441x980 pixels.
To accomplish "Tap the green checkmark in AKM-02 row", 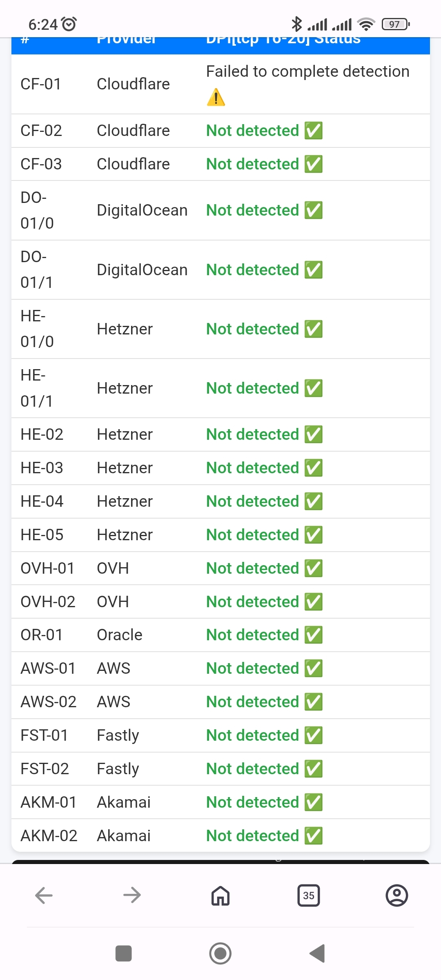I will [314, 836].
